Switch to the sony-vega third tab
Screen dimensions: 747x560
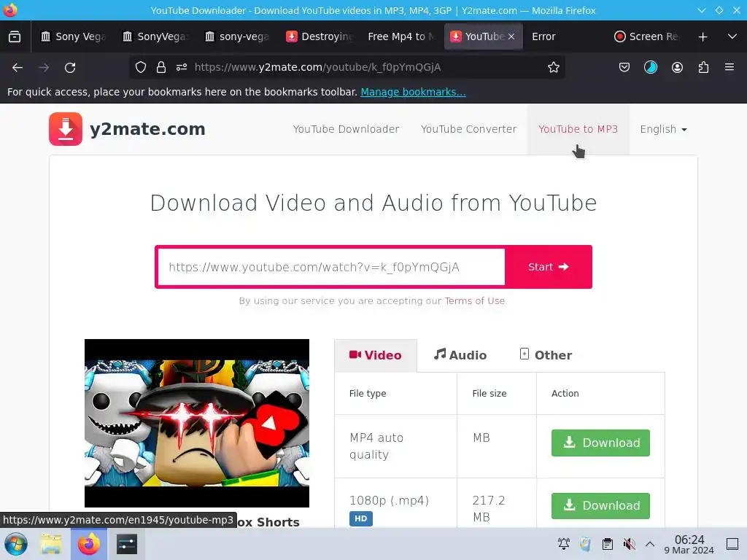(237, 36)
